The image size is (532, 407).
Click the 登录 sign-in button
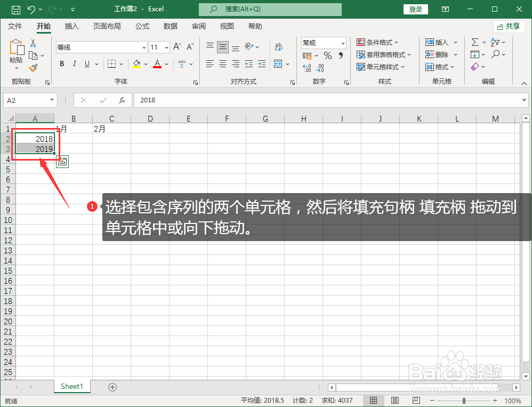pyautogui.click(x=416, y=10)
